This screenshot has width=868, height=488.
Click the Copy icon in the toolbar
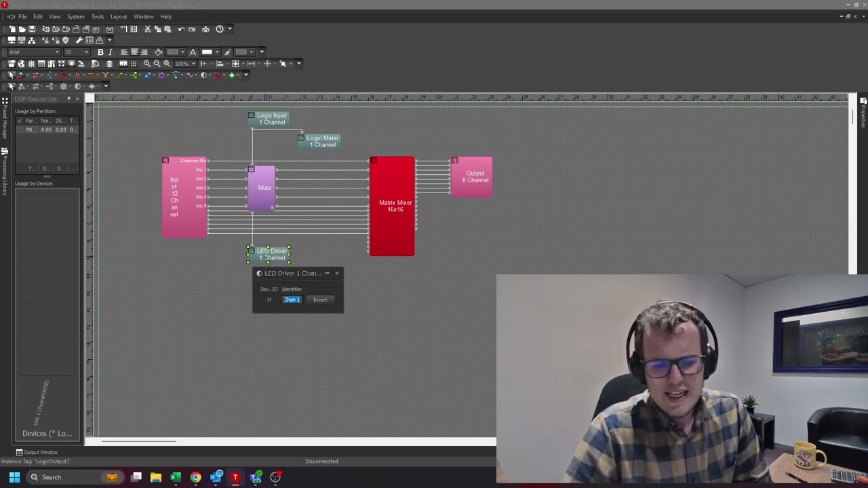(x=157, y=29)
